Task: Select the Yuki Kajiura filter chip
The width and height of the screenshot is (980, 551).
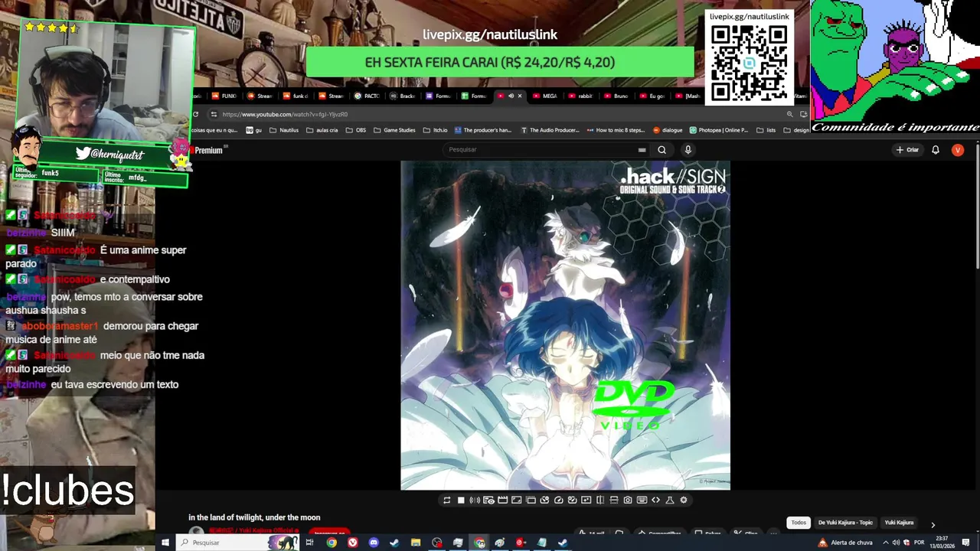Action: [x=899, y=523]
